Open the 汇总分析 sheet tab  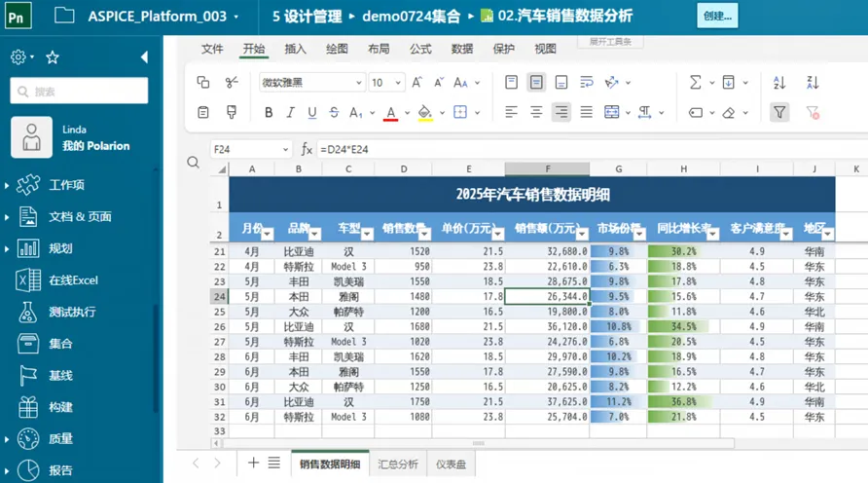click(x=398, y=464)
